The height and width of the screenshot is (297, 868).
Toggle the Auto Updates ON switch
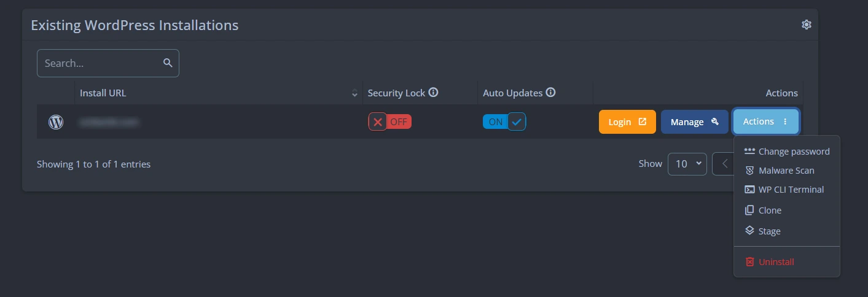pos(504,121)
